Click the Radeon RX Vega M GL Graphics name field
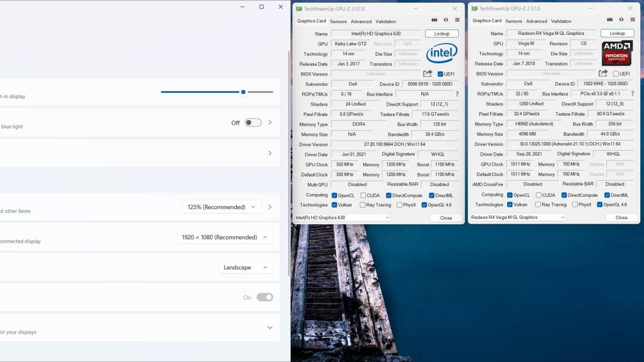644x362 pixels. point(551,33)
